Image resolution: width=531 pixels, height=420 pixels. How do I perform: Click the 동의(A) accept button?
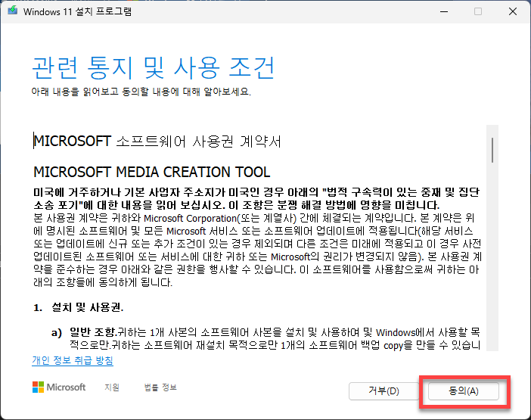463,391
